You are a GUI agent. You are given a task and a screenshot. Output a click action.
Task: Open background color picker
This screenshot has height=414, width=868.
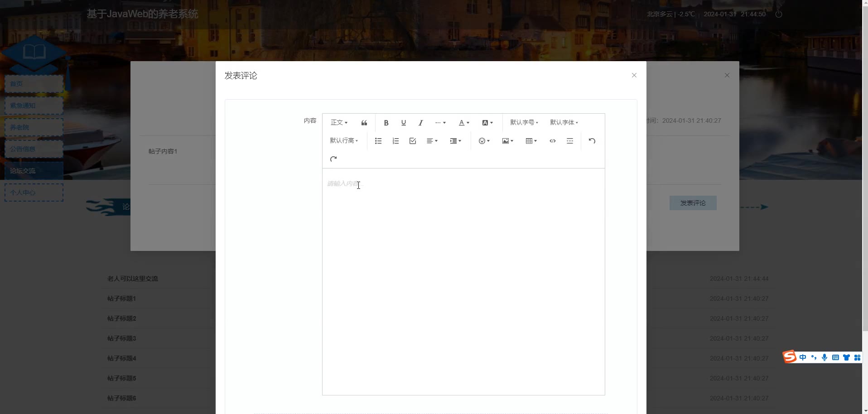[x=487, y=123]
